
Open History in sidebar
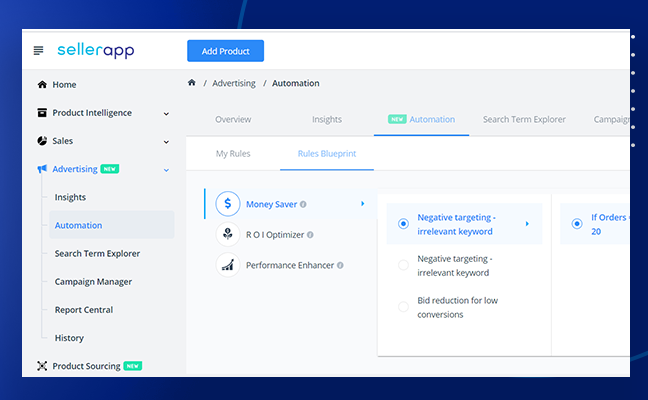coord(69,338)
